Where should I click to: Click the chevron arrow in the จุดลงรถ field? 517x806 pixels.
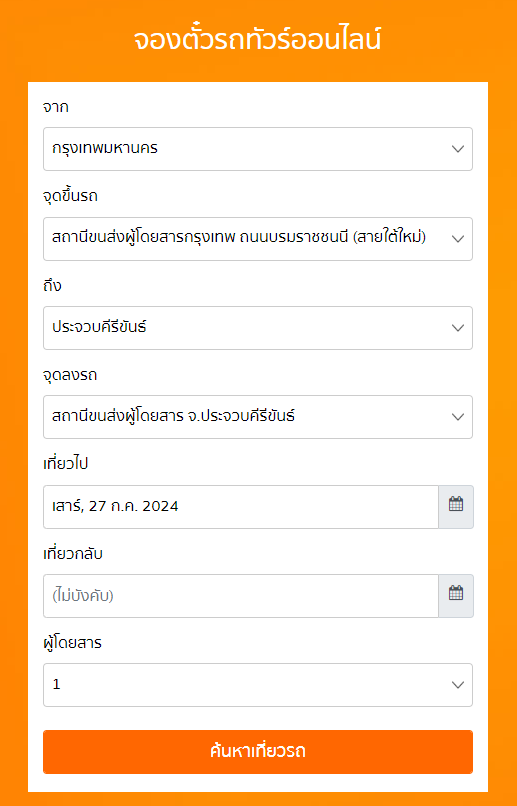[x=457, y=417]
